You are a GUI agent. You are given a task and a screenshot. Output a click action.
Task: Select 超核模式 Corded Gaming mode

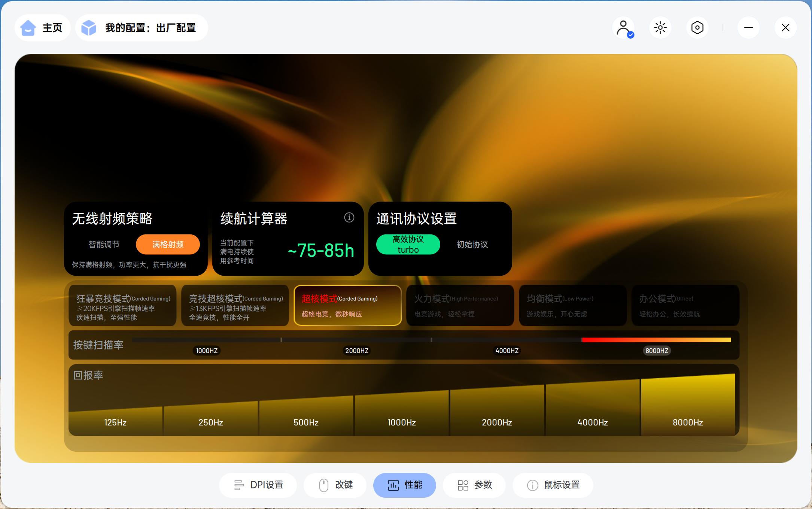(347, 306)
